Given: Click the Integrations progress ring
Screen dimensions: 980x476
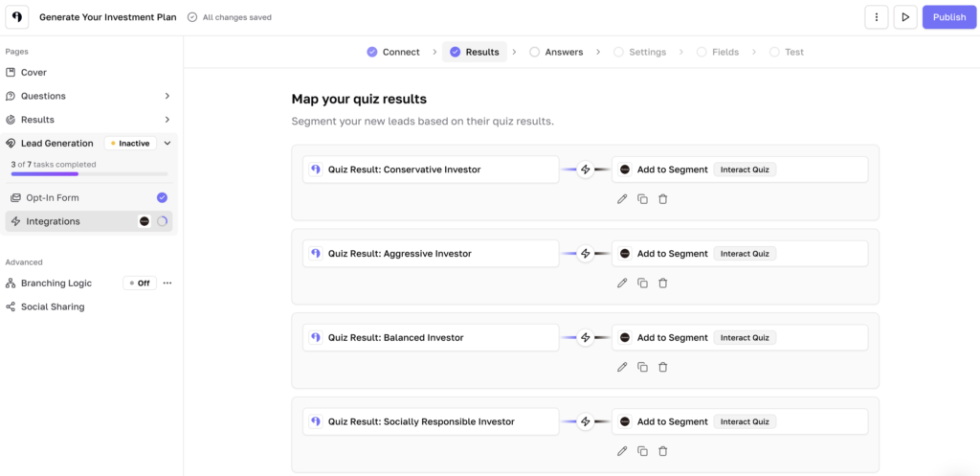Looking at the screenshot, I should click(162, 221).
